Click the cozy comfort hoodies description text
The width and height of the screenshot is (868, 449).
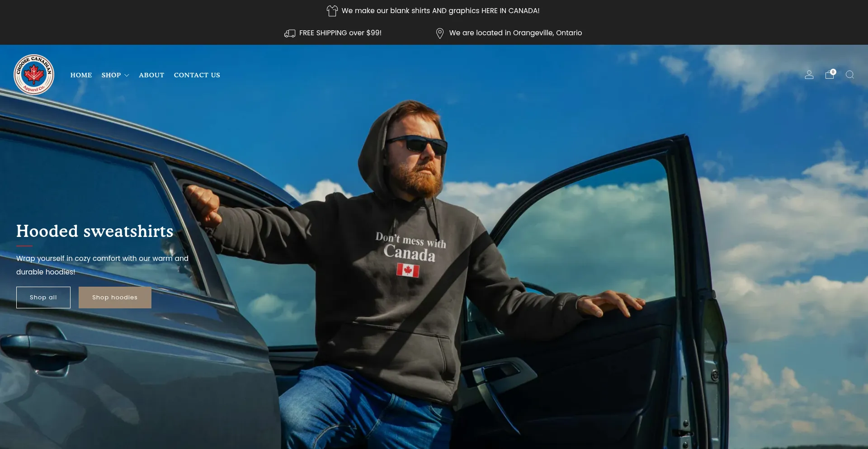(102, 265)
